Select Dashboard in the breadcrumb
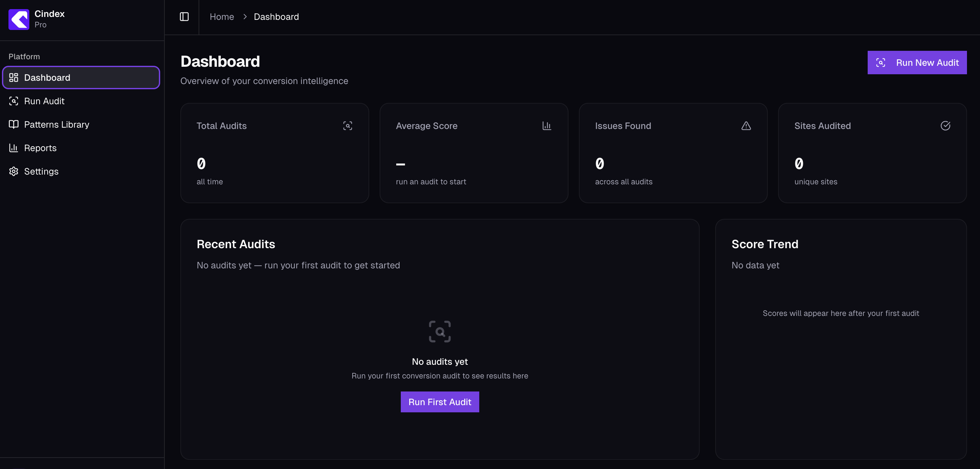980x469 pixels. tap(276, 17)
